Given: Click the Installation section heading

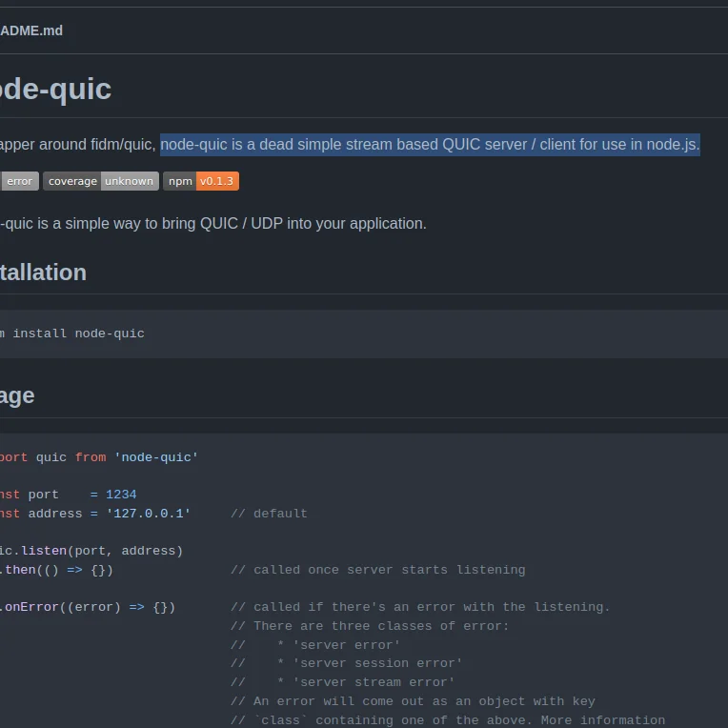Looking at the screenshot, I should tap(43, 273).
